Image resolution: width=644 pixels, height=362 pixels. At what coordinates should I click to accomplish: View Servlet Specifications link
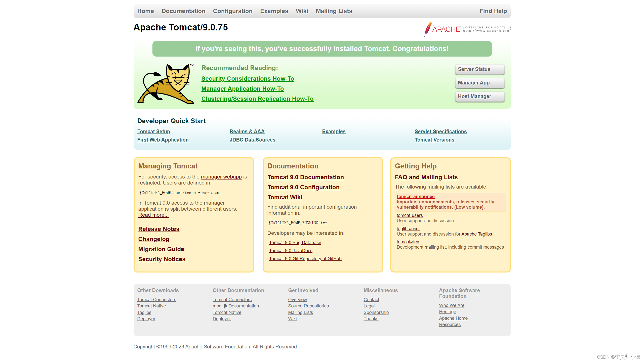(x=440, y=131)
